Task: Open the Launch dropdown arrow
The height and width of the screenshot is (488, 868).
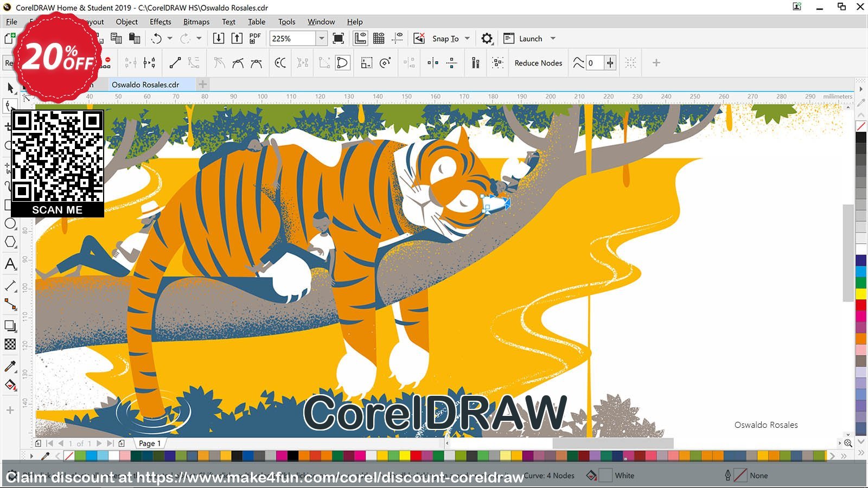Action: [x=553, y=38]
